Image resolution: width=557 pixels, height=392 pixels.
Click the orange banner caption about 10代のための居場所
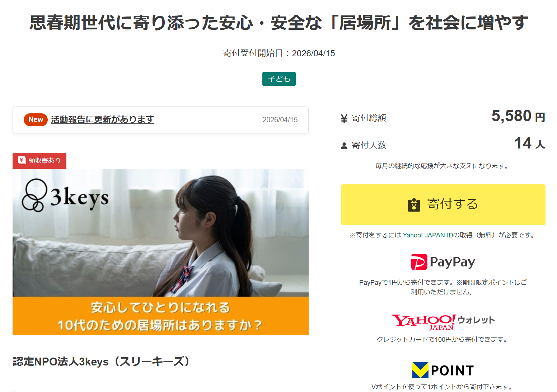coord(160,316)
